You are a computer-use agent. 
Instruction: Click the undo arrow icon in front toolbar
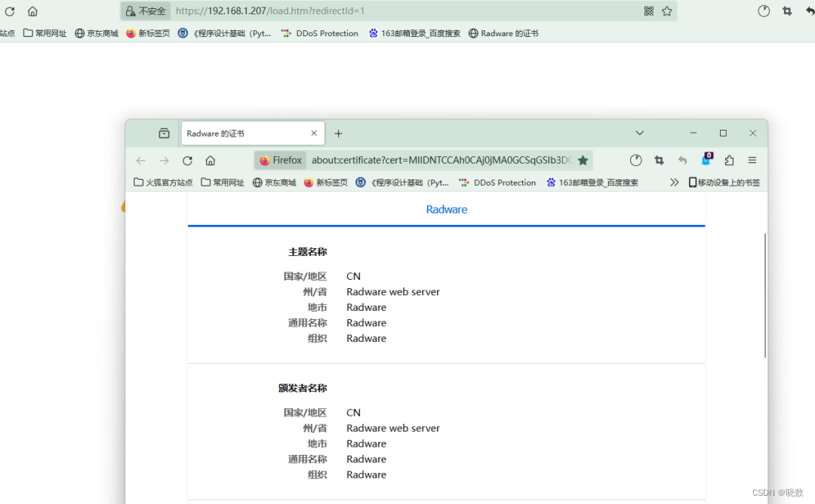tap(682, 161)
